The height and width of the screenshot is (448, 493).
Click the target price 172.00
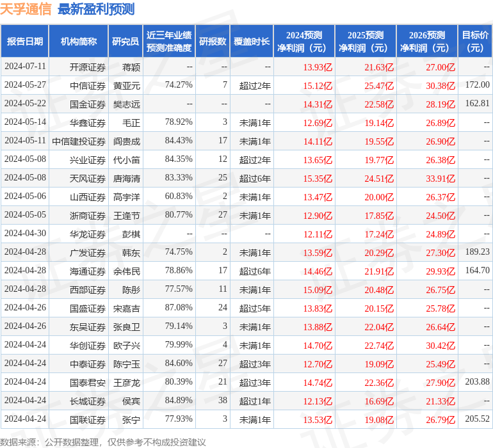tap(477, 85)
